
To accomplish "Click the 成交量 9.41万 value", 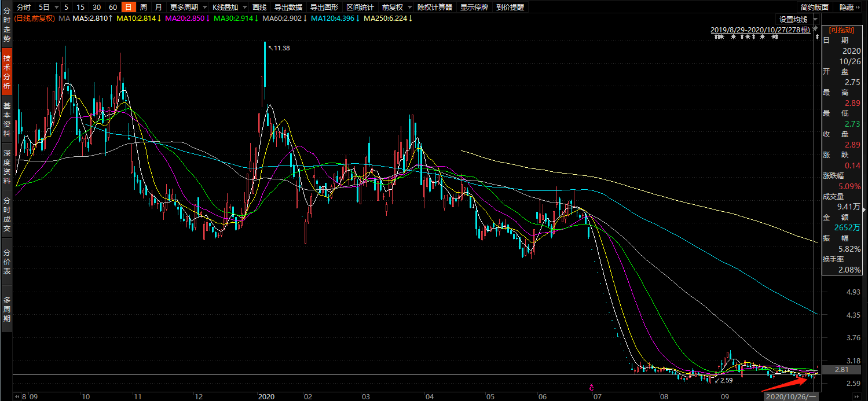I will (847, 207).
